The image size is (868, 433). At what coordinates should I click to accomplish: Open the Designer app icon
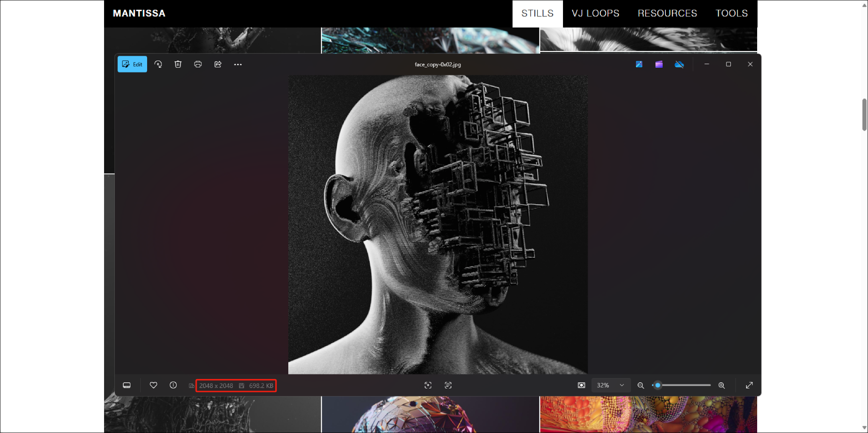(639, 64)
